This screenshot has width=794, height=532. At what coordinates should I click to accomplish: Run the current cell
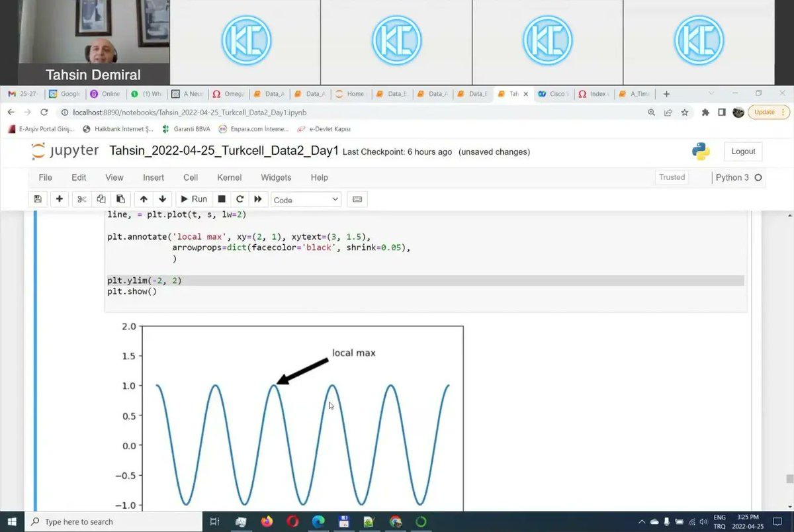[193, 199]
